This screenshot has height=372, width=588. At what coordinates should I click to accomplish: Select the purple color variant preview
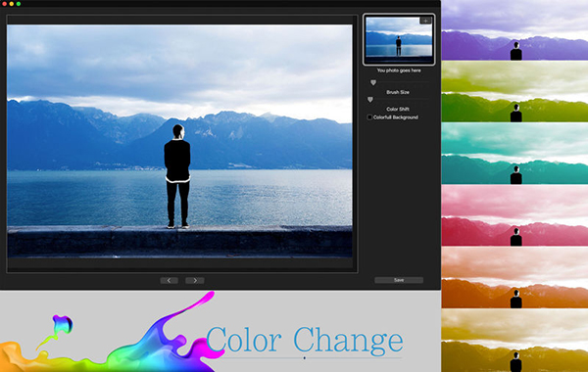click(514, 30)
